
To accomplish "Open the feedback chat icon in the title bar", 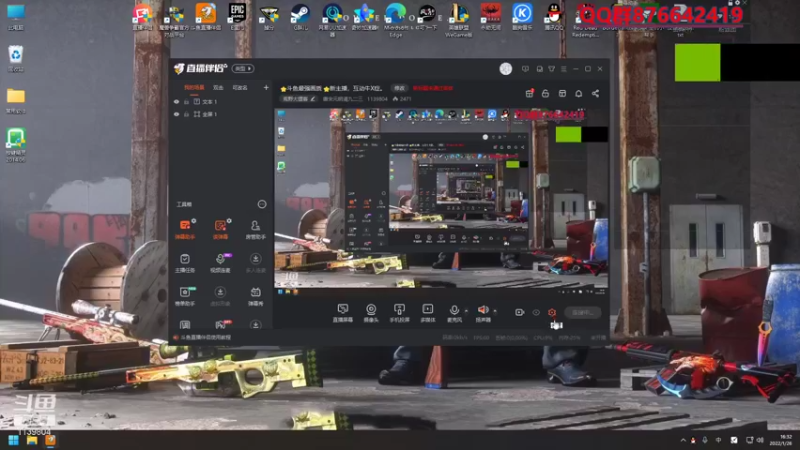I will tap(526, 69).
